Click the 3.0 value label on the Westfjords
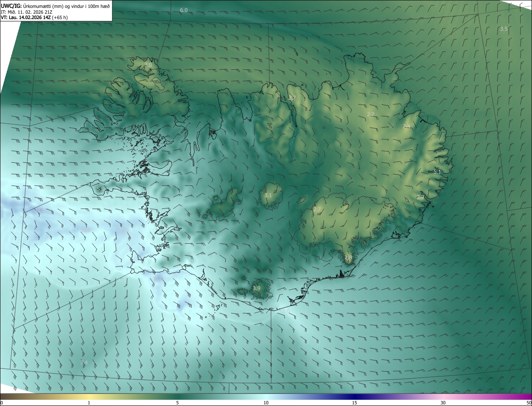This screenshot has height=406, width=532. point(148,65)
